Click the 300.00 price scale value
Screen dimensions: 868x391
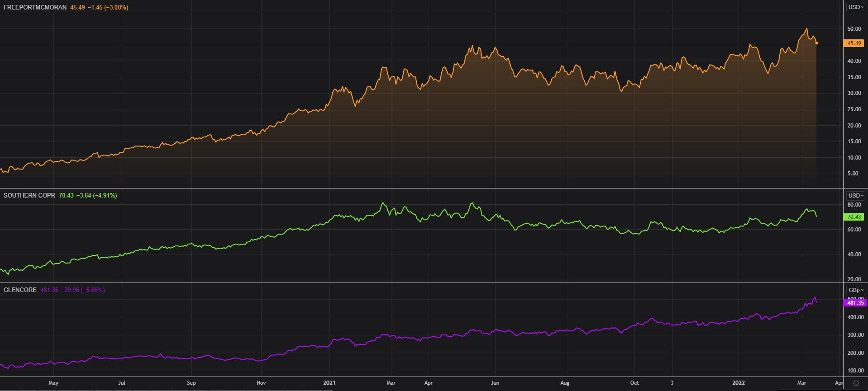855,335
